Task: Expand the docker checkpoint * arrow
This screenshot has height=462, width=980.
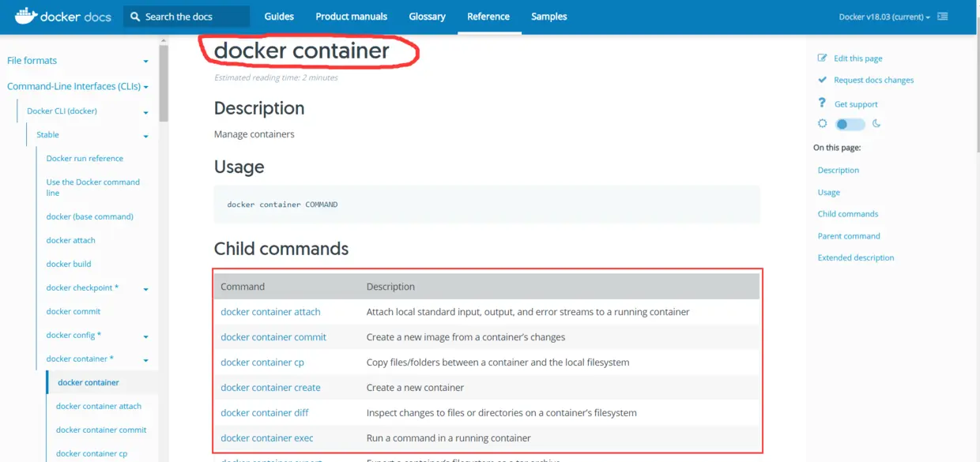Action: point(145,289)
